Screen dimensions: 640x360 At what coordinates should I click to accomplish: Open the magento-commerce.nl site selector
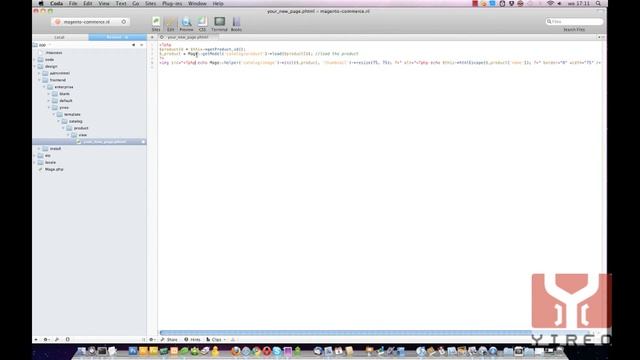(91, 22)
